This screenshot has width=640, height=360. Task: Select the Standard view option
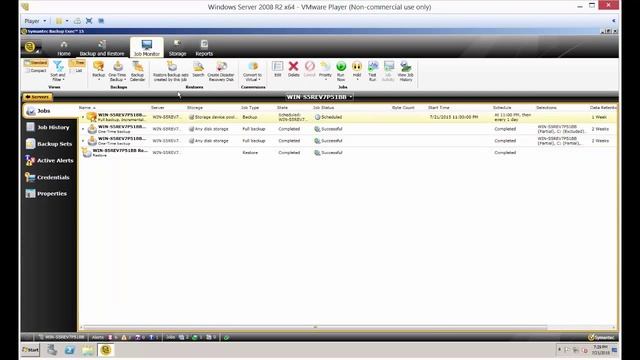(36, 63)
